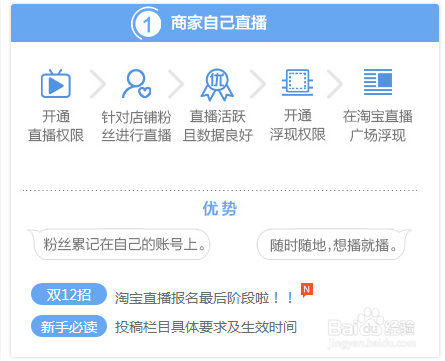Click the 新手必读 blue tag button

69,326
